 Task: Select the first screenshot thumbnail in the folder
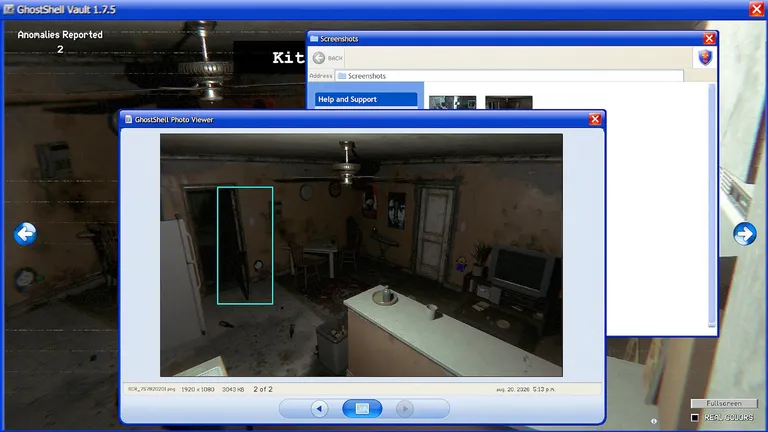(x=453, y=102)
